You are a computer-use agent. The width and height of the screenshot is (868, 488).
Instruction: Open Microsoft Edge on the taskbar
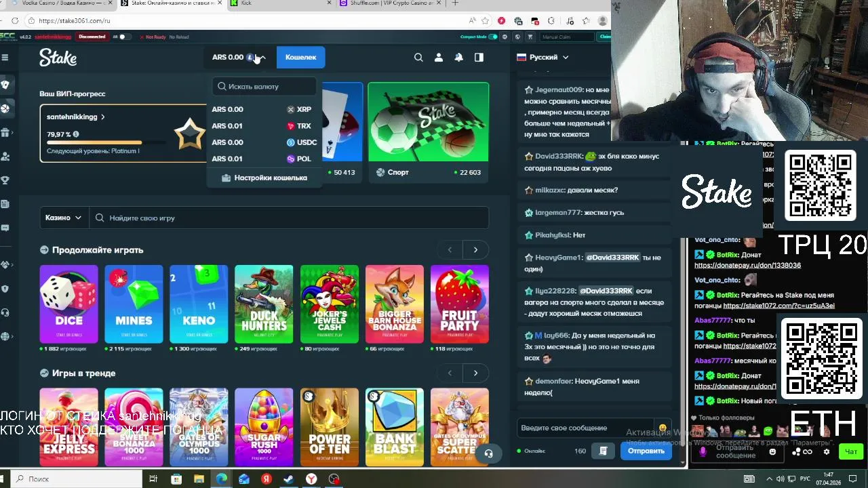[x=221, y=479]
